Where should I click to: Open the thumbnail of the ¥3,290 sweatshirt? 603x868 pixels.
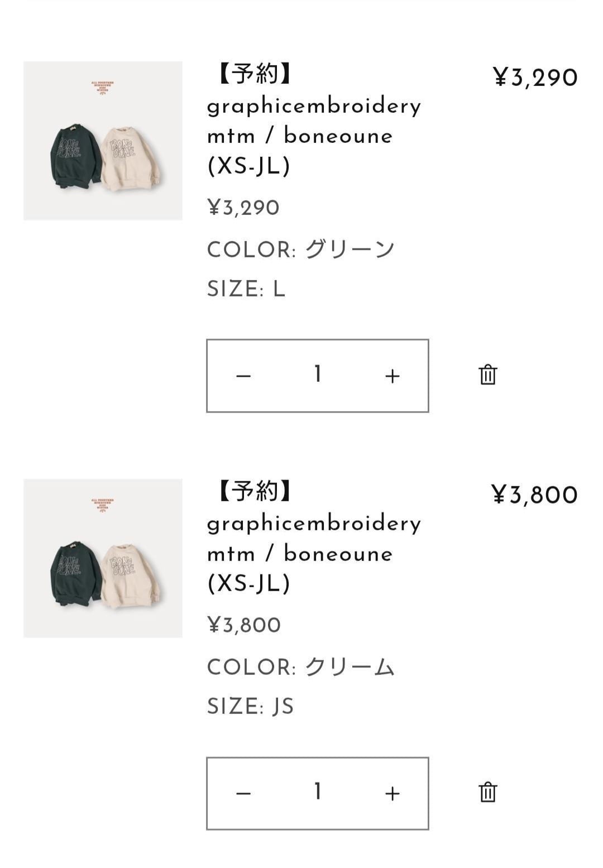(x=103, y=141)
